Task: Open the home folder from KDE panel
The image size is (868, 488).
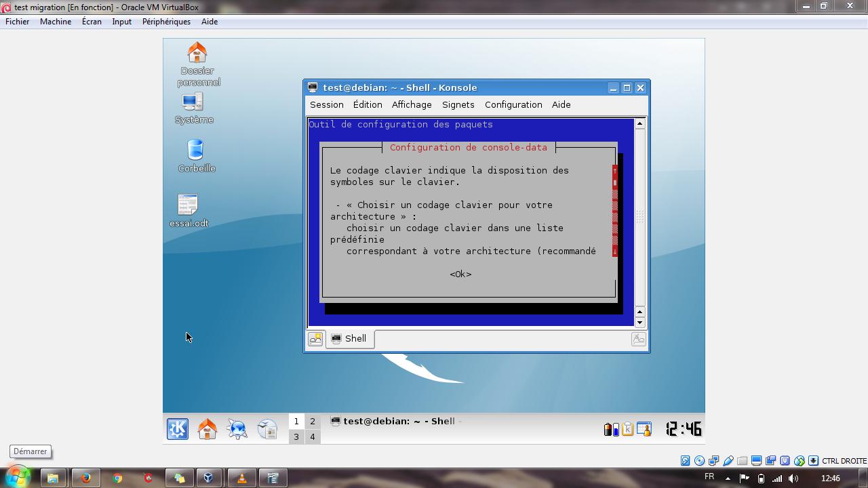Action: (207, 429)
